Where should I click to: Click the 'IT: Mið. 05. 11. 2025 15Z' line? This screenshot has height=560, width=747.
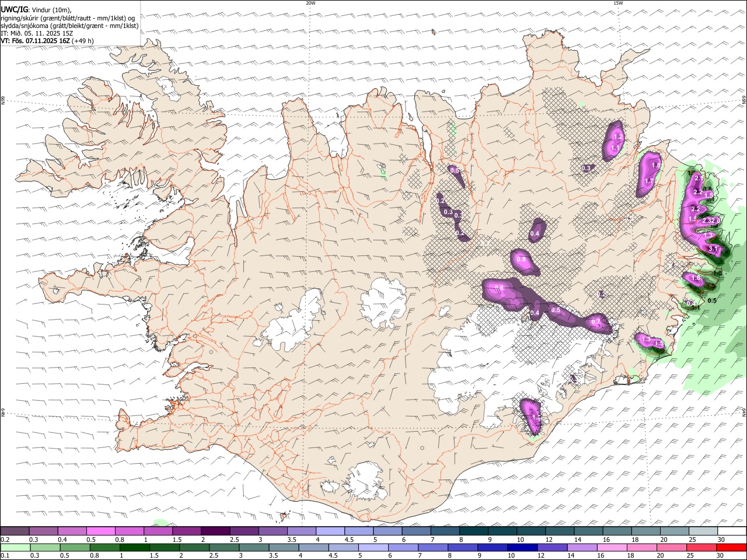(37, 33)
